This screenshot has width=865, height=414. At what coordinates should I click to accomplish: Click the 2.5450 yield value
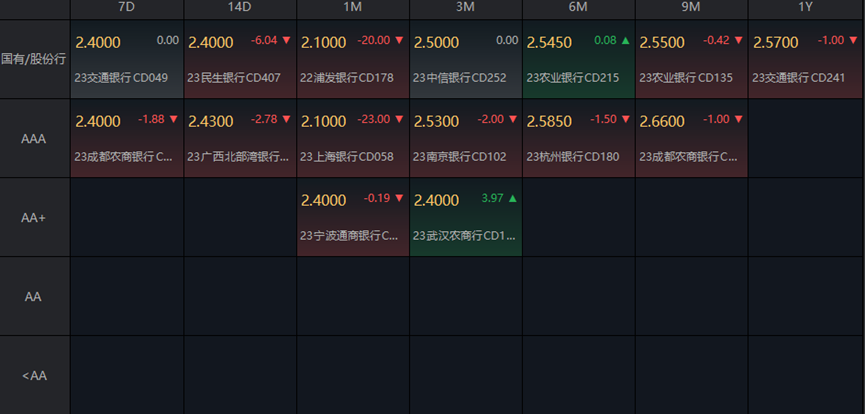[x=549, y=43]
